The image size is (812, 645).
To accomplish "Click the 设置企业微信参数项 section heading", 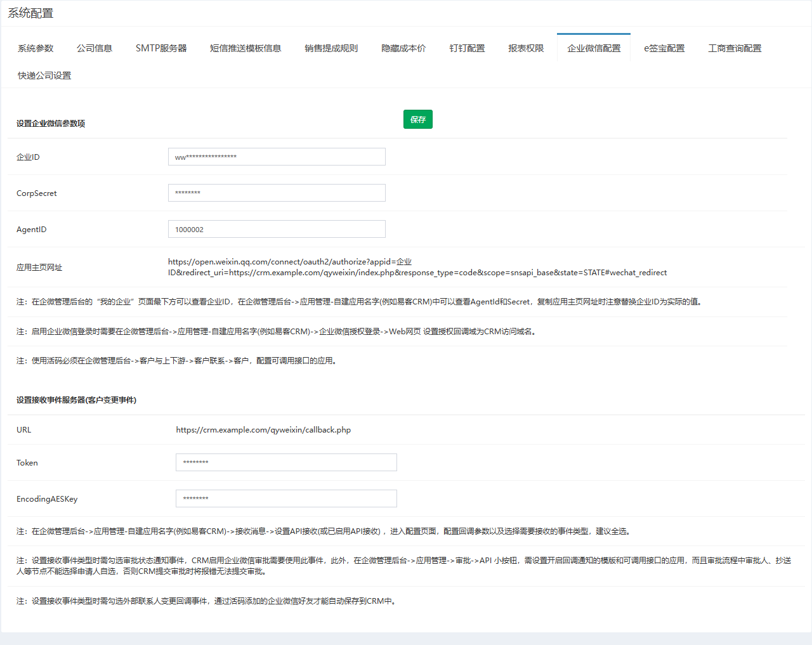I will tap(51, 124).
